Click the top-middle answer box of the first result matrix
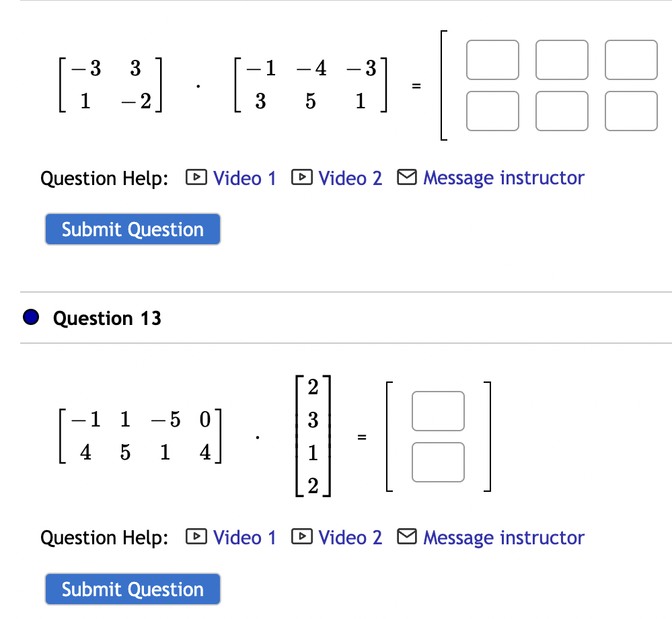This screenshot has height=619, width=672. click(562, 60)
